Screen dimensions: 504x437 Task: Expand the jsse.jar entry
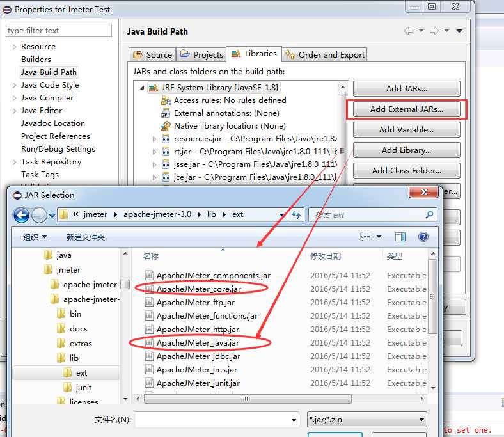[x=154, y=164]
